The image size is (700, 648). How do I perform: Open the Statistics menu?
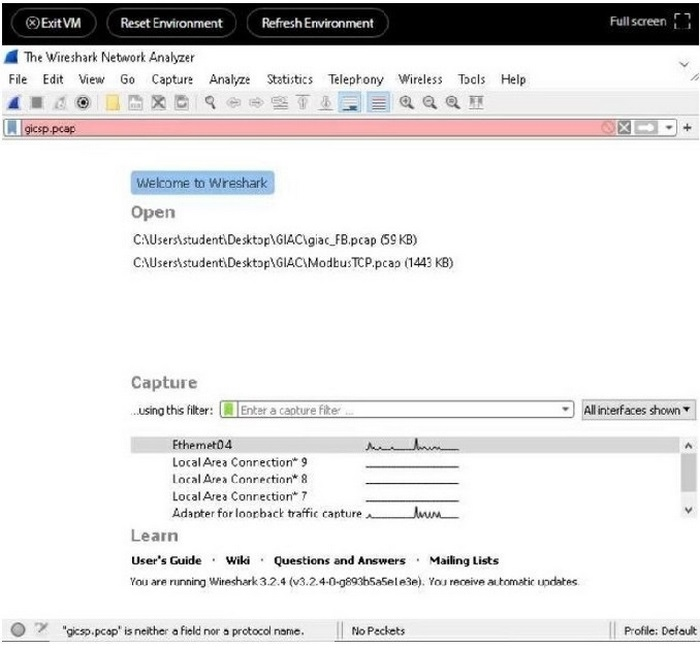(290, 79)
